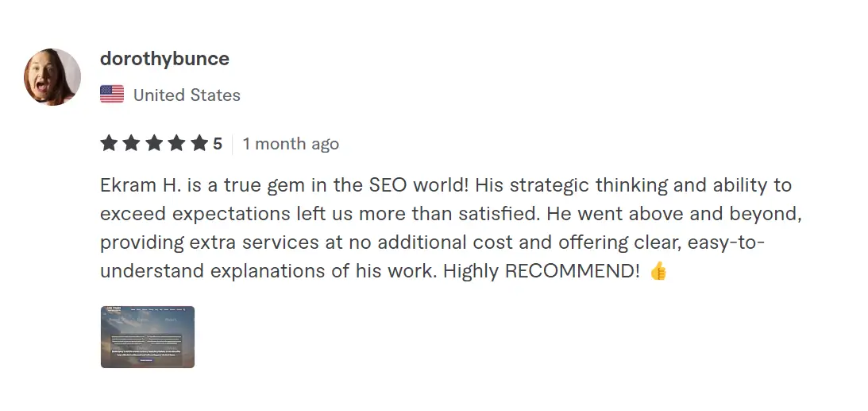Click the third rating star
Image resolution: width=868 pixels, height=411 pixels.
(153, 144)
